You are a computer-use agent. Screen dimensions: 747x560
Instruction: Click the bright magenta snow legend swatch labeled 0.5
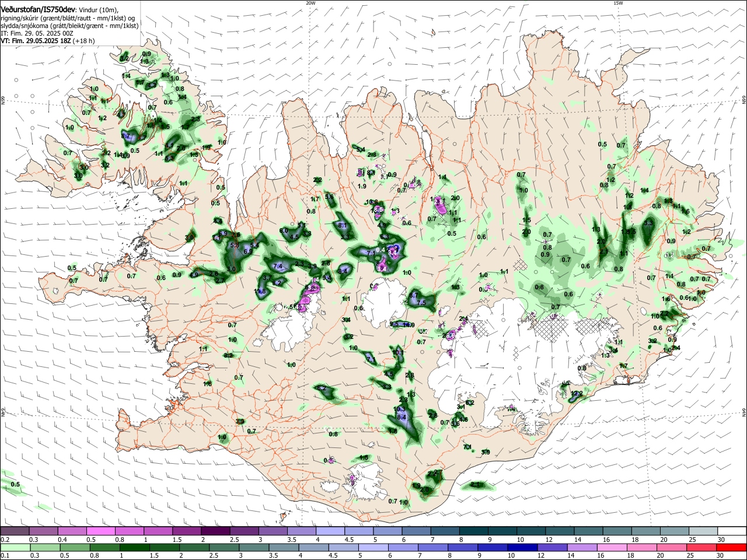coord(100,531)
